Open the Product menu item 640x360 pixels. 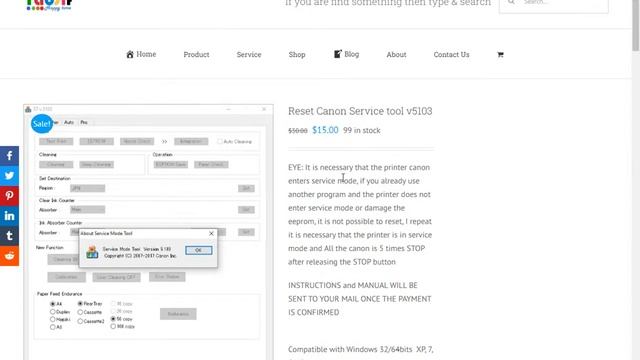(196, 54)
